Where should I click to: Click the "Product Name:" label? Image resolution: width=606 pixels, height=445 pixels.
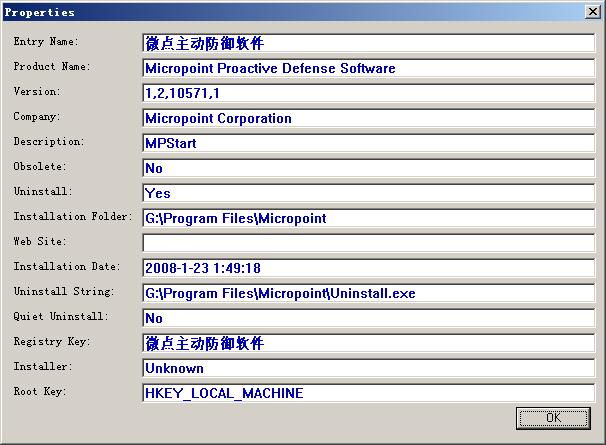pos(52,66)
